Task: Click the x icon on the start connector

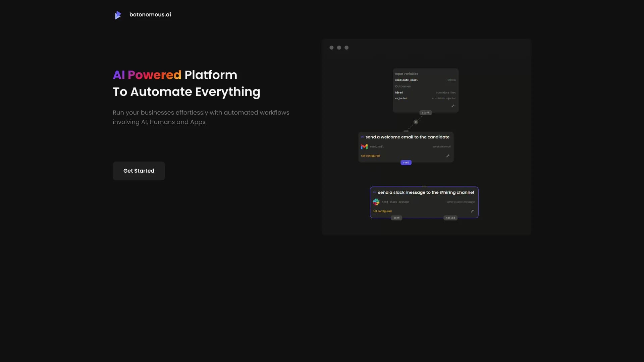Action: coord(415,122)
